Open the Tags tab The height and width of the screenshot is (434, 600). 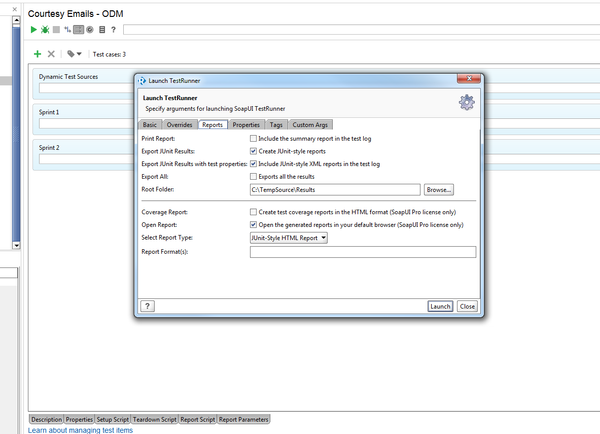coord(276,125)
